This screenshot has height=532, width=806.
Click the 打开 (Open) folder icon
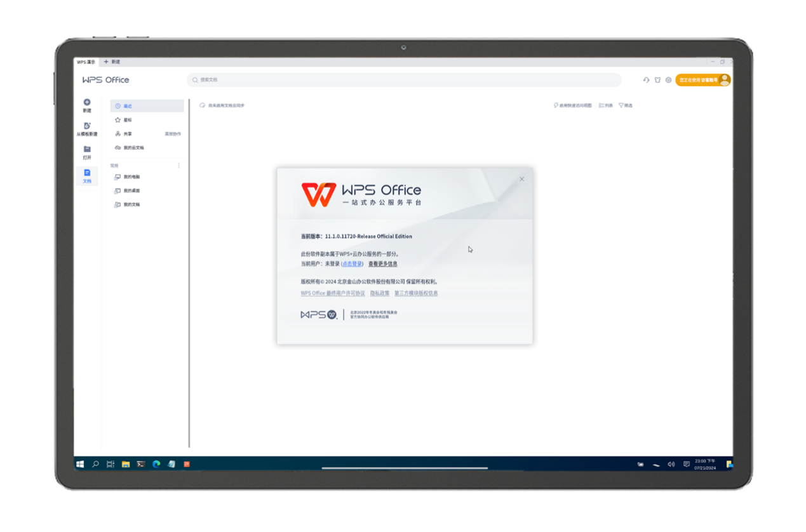pyautogui.click(x=87, y=150)
